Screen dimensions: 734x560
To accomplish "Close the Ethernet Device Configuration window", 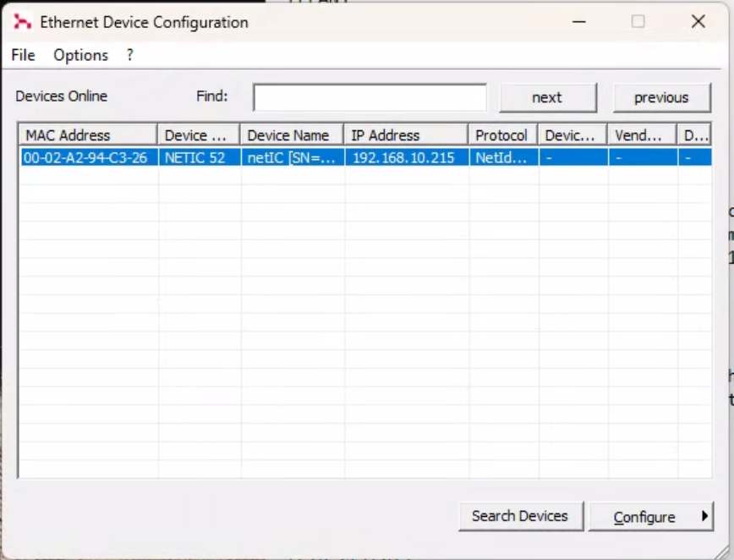I will point(698,21).
